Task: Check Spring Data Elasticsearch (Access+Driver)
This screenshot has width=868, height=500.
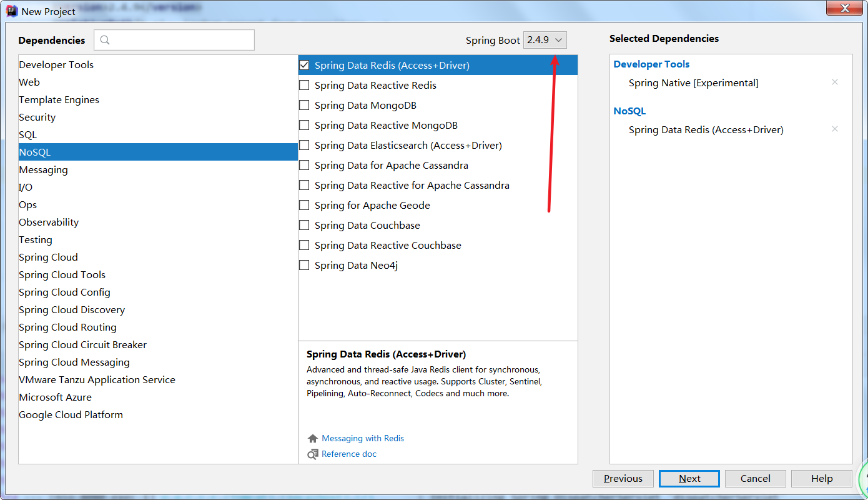Action: coord(304,145)
